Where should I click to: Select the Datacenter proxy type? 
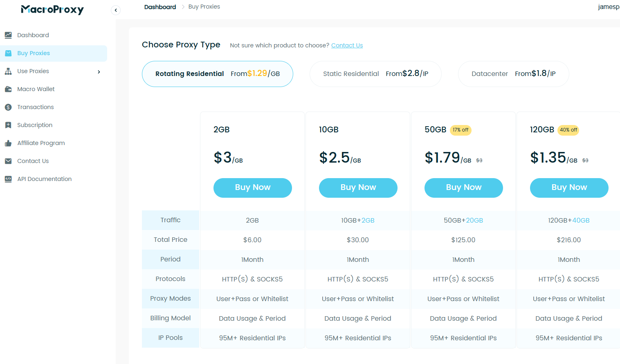513,74
